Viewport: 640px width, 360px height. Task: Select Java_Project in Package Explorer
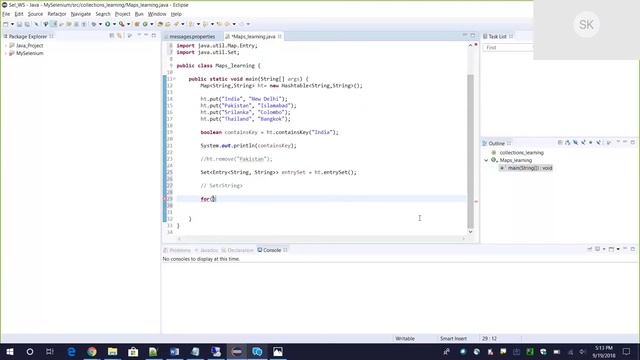(x=29, y=45)
